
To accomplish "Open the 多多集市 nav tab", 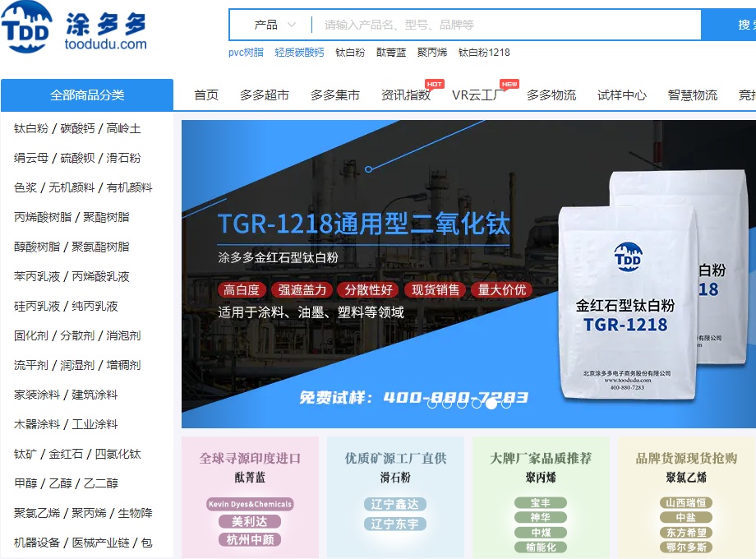I will (x=335, y=95).
